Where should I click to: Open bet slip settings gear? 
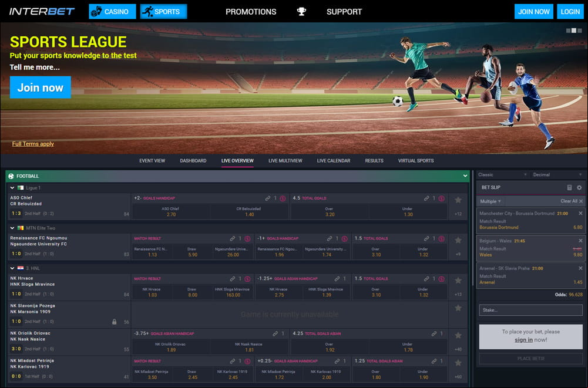579,187
